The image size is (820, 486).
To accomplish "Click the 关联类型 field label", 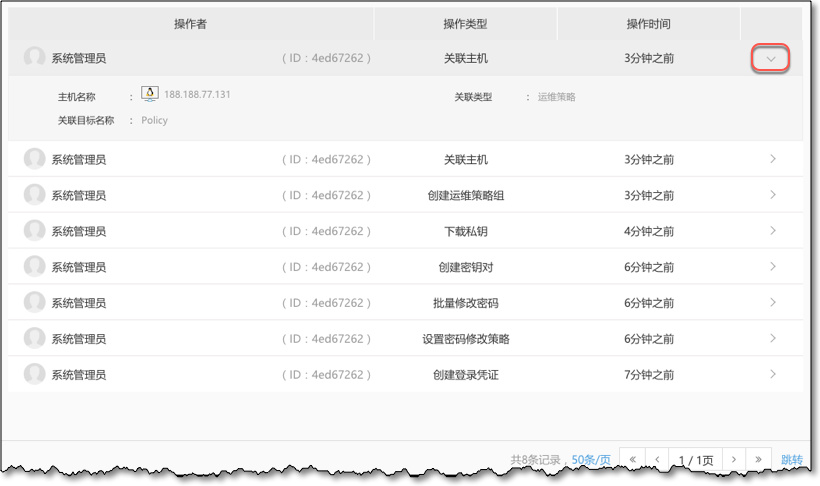I will pos(473,97).
